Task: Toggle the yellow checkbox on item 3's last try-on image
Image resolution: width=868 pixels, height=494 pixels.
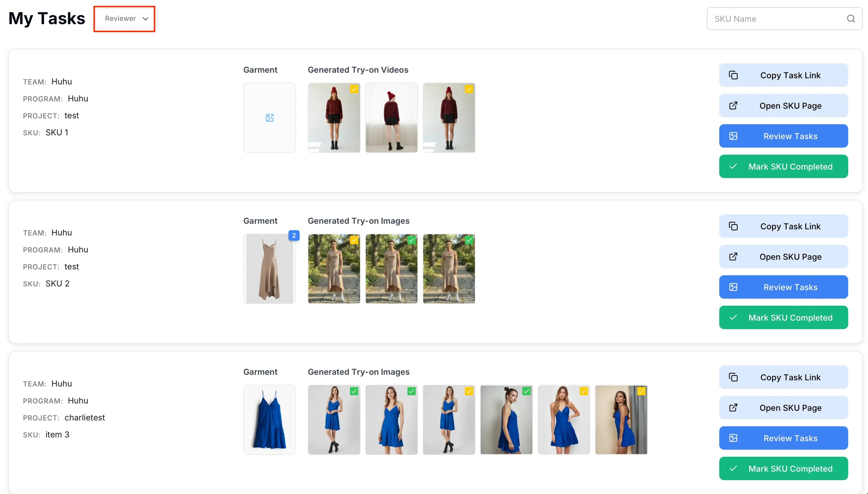Action: pyautogui.click(x=641, y=391)
